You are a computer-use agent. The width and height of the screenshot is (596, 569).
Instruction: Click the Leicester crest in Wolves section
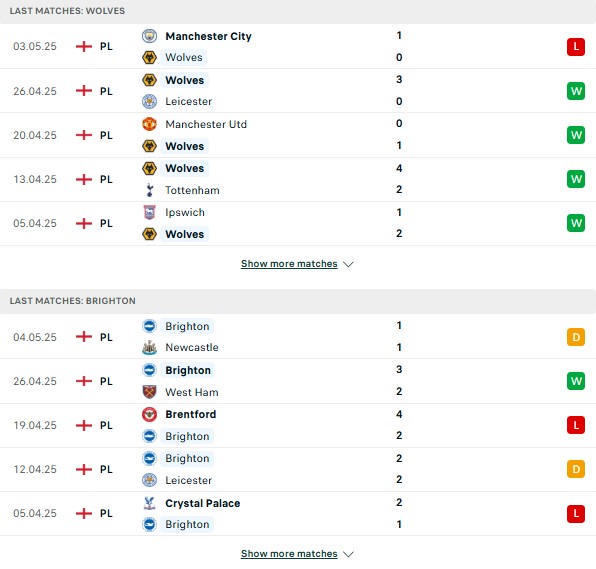pyautogui.click(x=149, y=101)
